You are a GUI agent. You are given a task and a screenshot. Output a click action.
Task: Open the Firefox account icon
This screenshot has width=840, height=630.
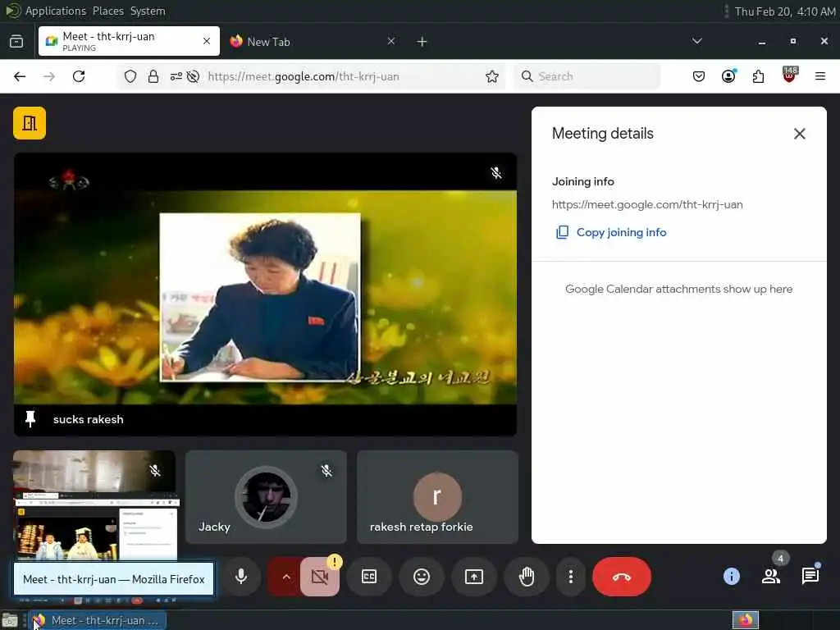coord(728,76)
